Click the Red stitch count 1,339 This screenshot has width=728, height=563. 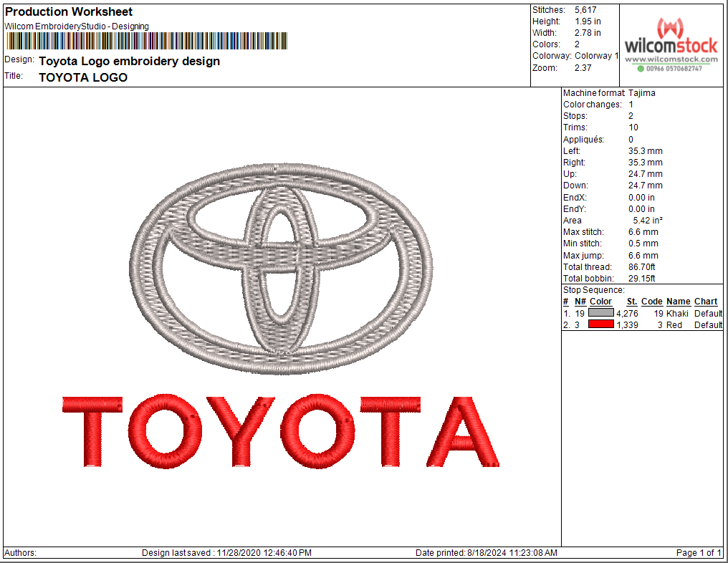pyautogui.click(x=627, y=325)
